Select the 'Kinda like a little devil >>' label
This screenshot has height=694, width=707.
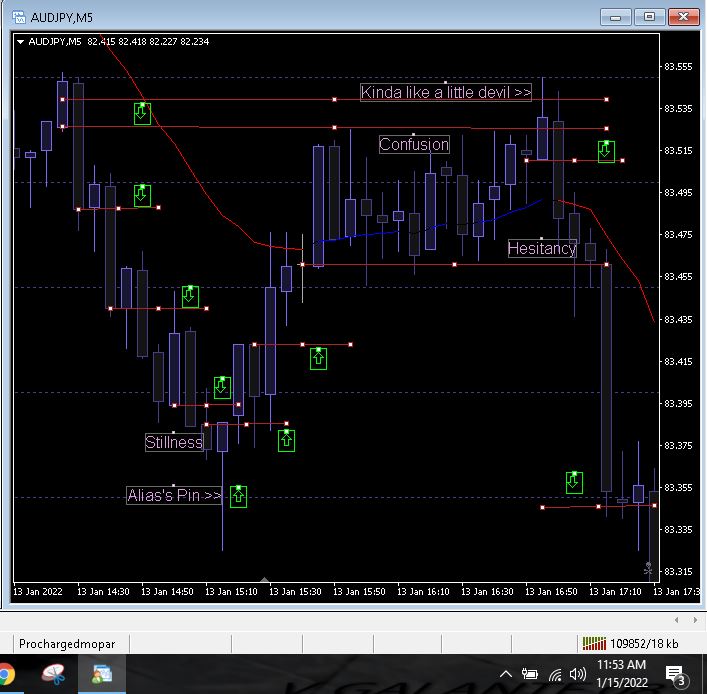click(445, 92)
